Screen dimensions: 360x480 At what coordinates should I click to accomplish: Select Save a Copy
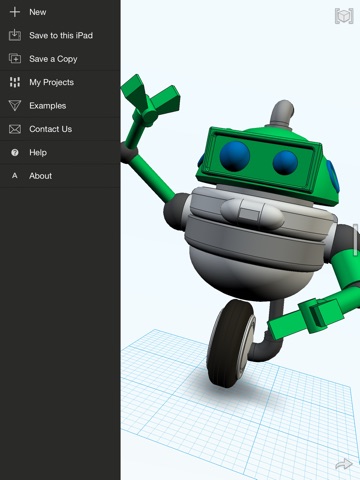60,59
